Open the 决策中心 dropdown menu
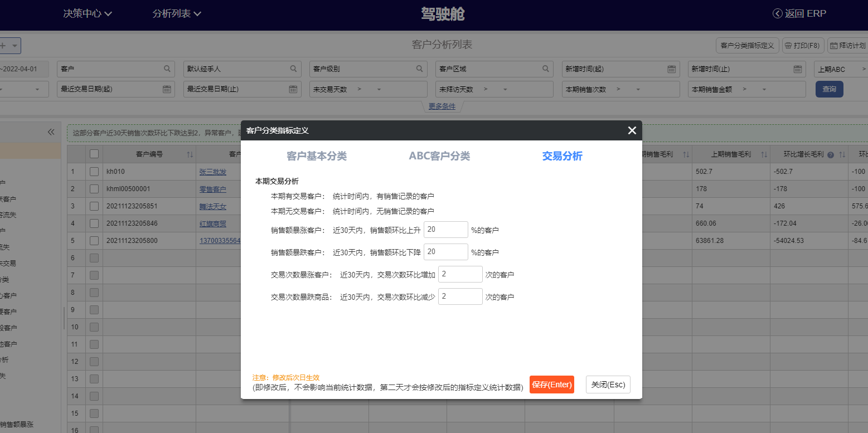The height and width of the screenshot is (433, 868). point(88,14)
